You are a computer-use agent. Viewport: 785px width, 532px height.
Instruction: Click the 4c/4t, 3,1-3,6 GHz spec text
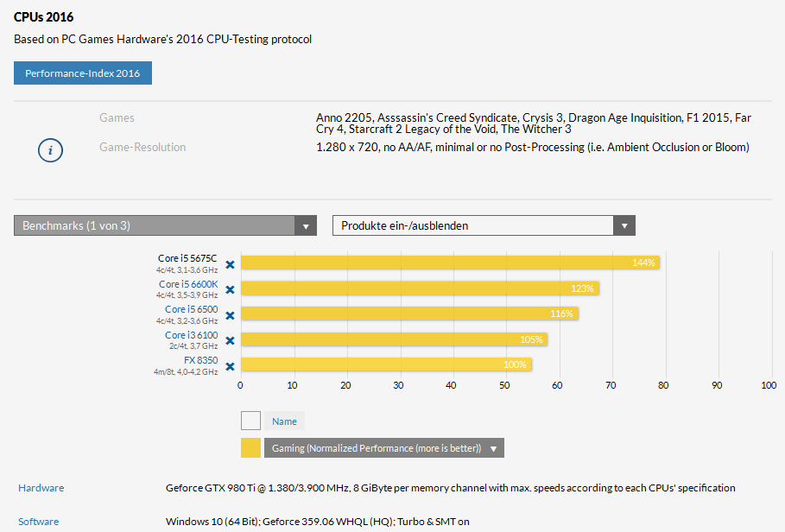(187, 269)
